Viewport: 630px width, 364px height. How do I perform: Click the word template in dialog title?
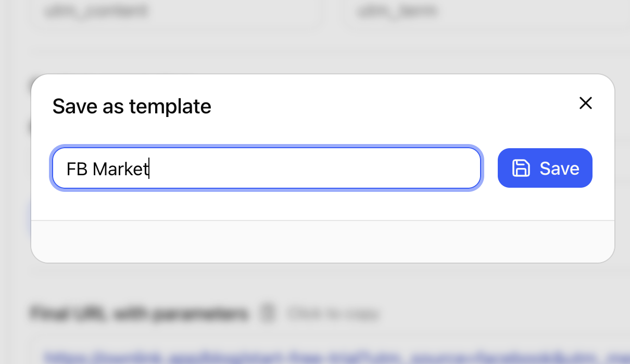(x=170, y=106)
